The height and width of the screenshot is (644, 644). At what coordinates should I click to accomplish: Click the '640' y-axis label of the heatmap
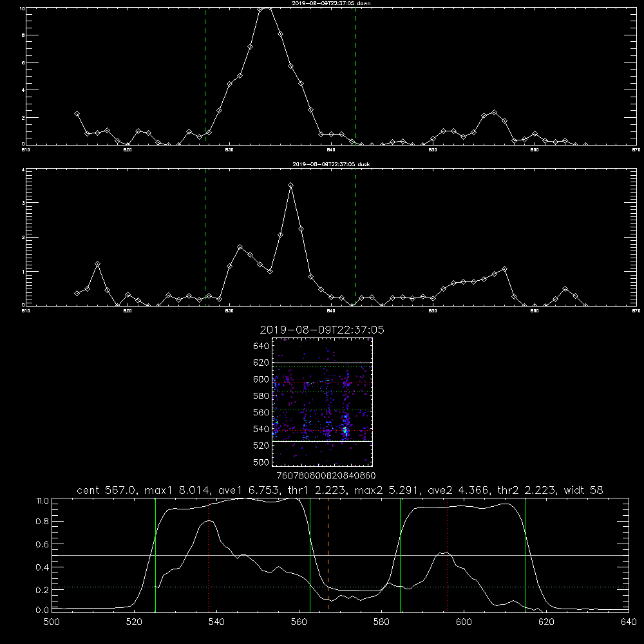pyautogui.click(x=261, y=346)
